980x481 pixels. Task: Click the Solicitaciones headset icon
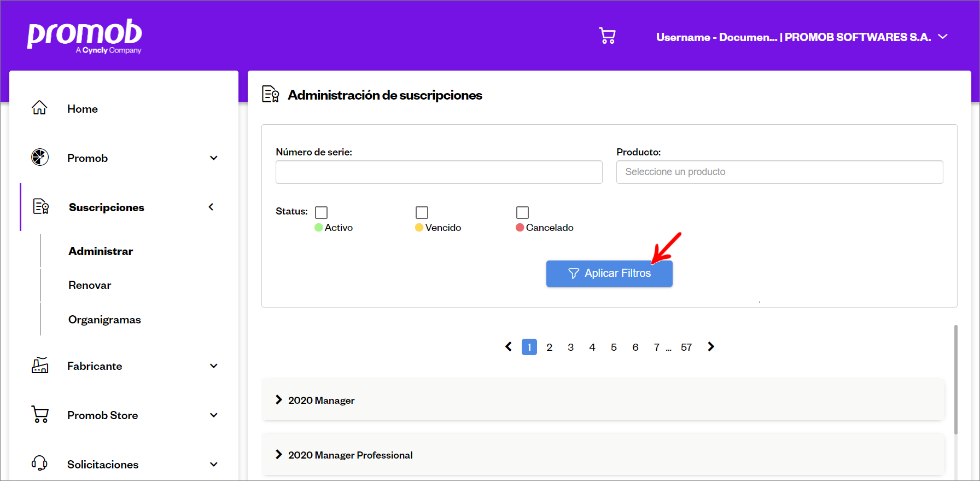click(x=39, y=463)
